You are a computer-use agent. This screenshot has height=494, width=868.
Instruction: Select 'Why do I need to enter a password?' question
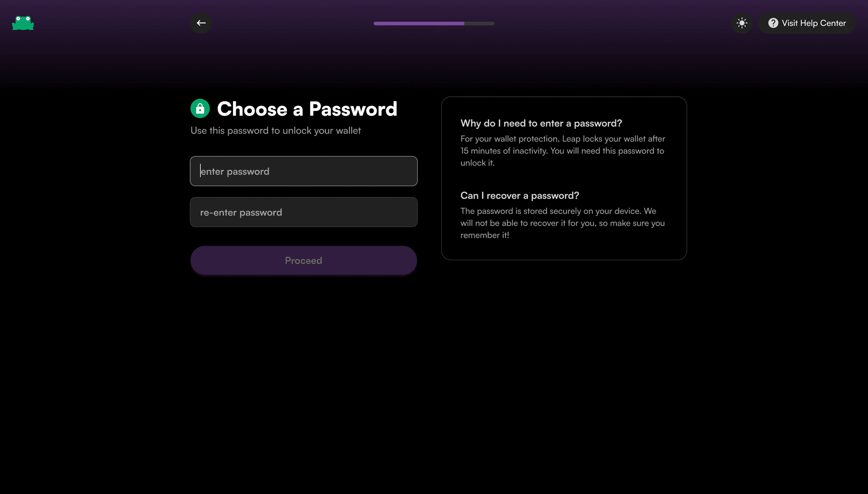[x=541, y=124]
